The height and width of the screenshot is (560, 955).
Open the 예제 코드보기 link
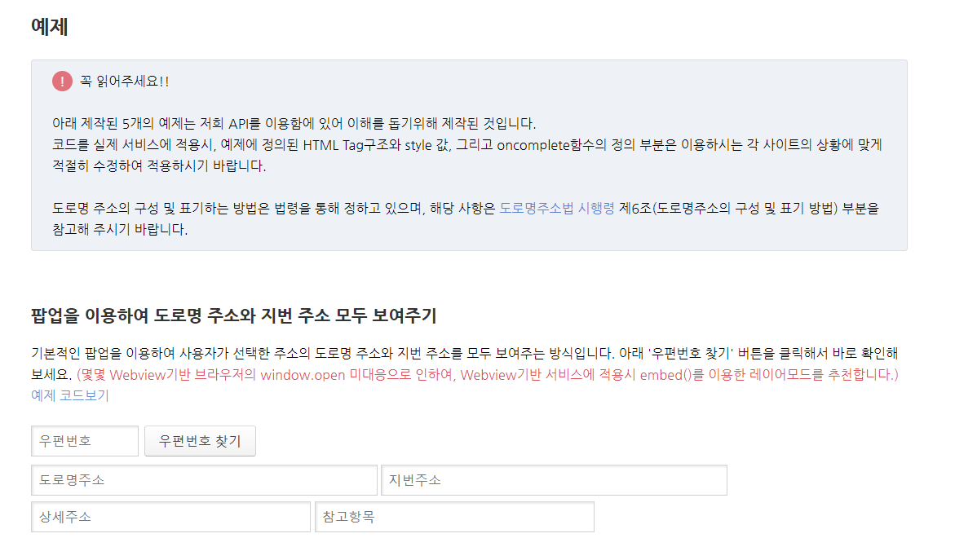point(70,395)
